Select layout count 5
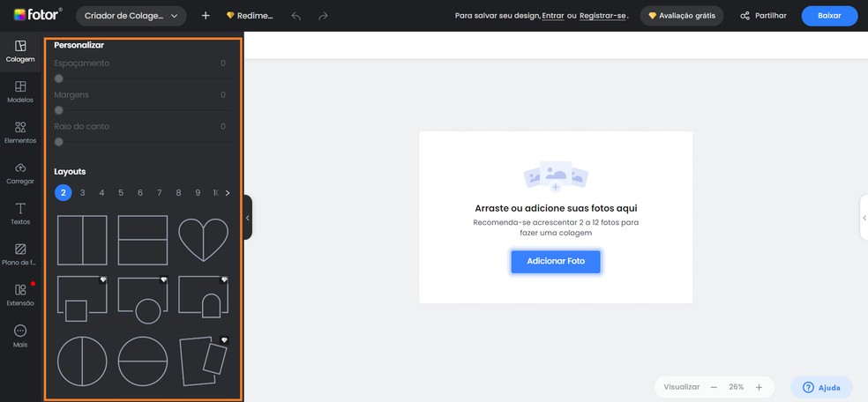This screenshot has width=868, height=402. point(121,192)
